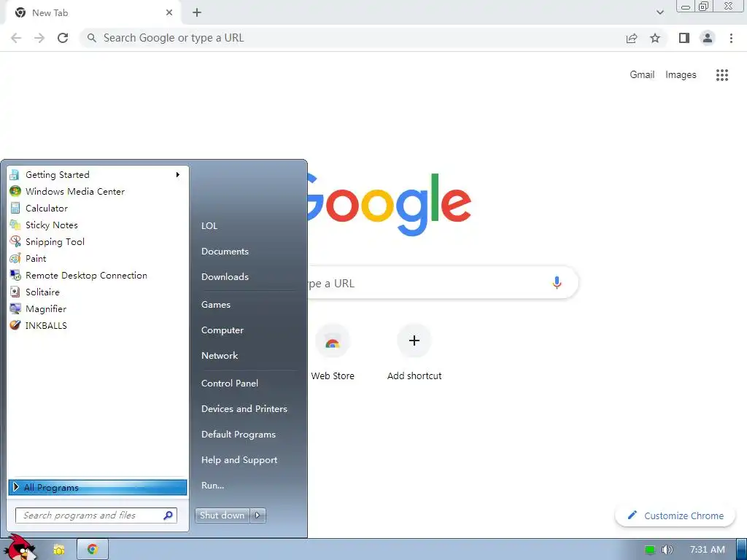The width and height of the screenshot is (747, 560).
Task: Open the tab search chevron in Chrome
Action: (x=659, y=13)
